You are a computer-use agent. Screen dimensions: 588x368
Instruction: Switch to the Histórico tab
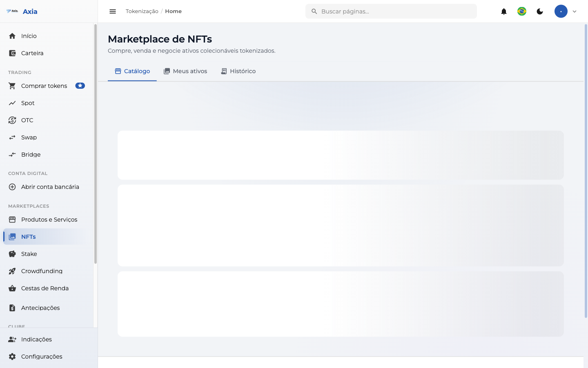pos(238,71)
